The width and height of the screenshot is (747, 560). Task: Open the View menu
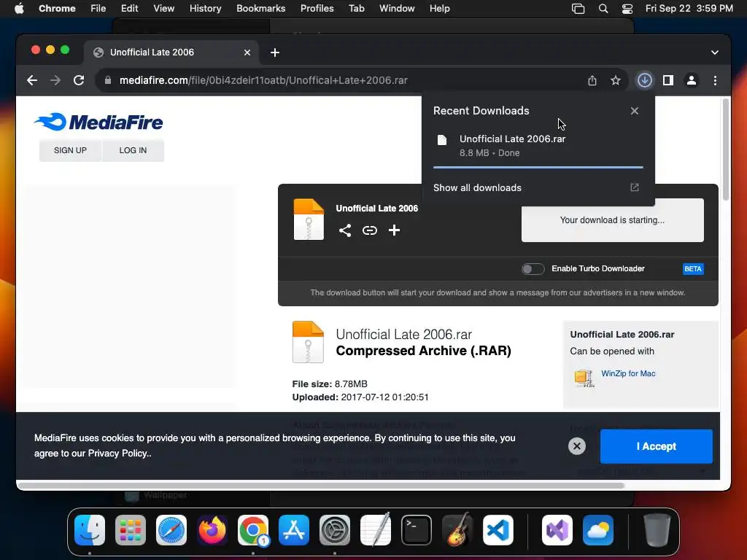[164, 9]
